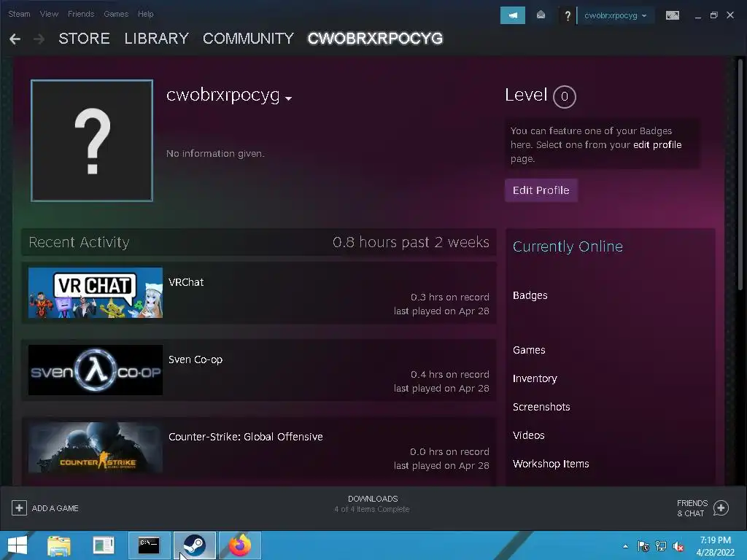The width and height of the screenshot is (747, 560).
Task: Click '0.8 hours past 2 weeks' text
Action: [411, 242]
